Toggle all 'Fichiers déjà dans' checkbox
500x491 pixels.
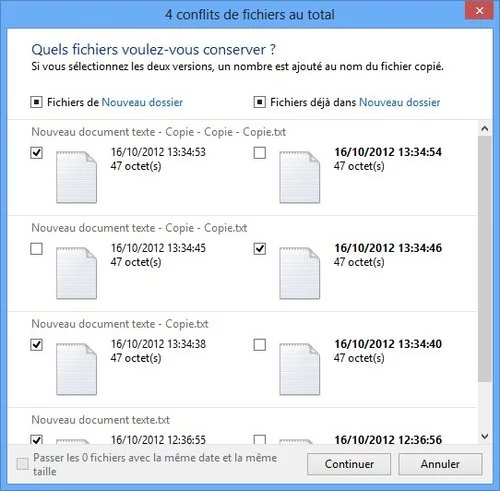tap(260, 102)
